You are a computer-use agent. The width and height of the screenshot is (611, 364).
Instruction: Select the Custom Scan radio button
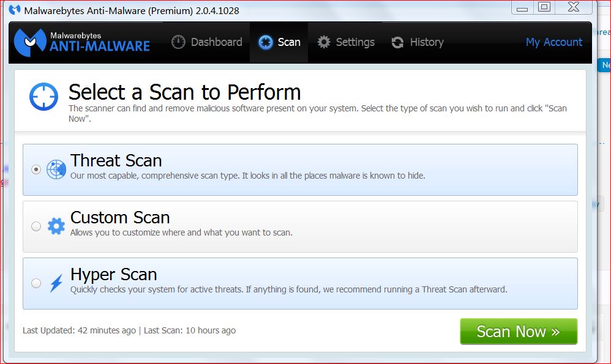point(36,226)
